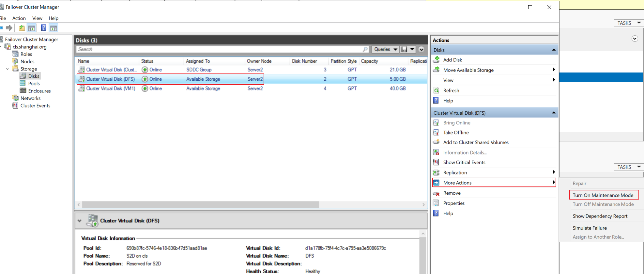Click the blue help icon in toolbar

(43, 28)
